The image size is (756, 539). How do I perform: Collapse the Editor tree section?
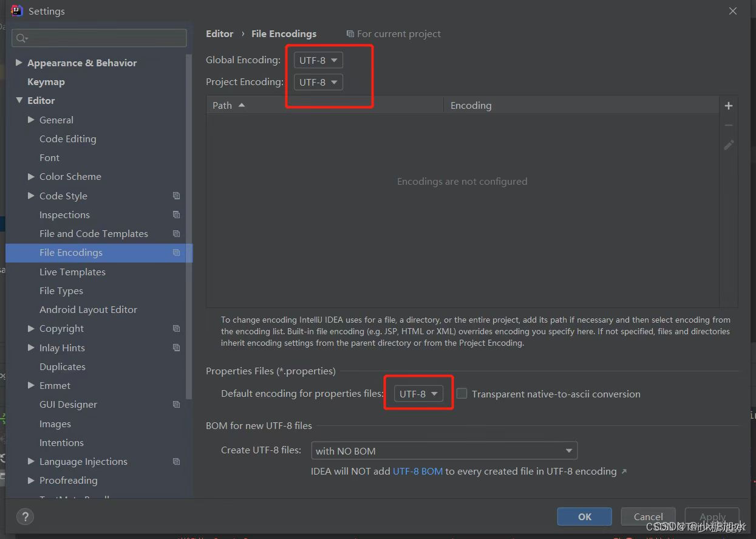tap(19, 100)
